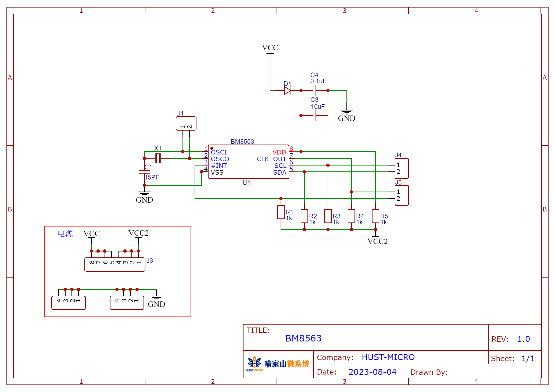Viewport: 555px width, 392px height.
Task: Select resistor R5 symbol
Action: [x=375, y=216]
